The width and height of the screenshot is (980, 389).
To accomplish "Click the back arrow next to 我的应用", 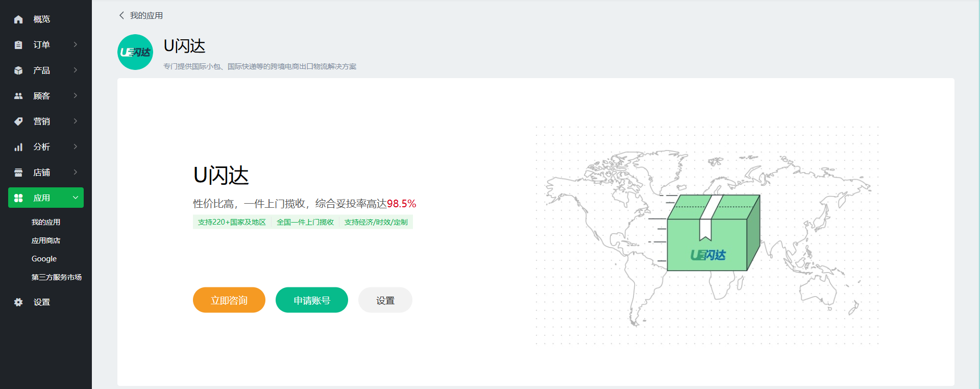I will pyautogui.click(x=121, y=15).
